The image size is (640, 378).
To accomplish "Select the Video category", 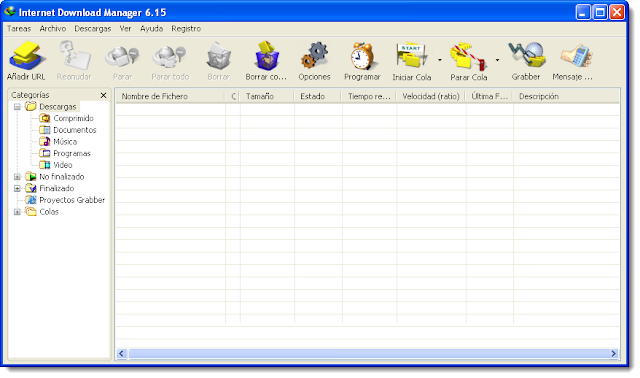I will click(x=56, y=165).
